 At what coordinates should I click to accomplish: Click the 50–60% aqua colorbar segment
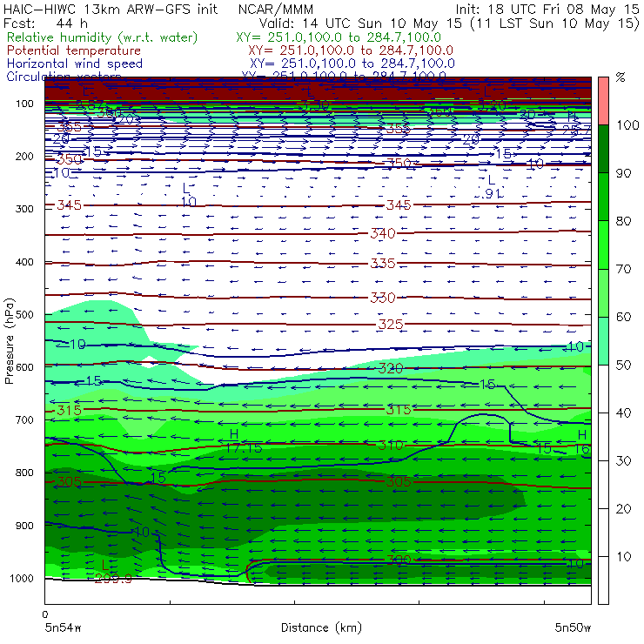click(603, 341)
